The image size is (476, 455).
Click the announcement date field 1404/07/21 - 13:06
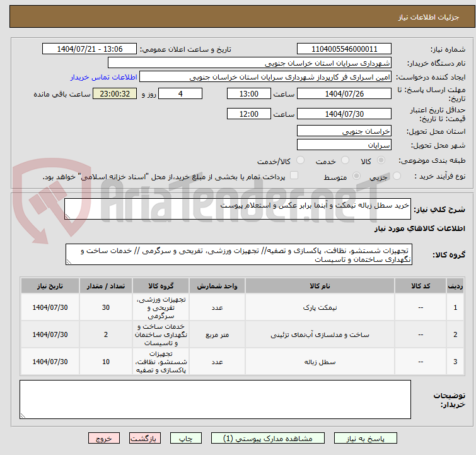click(x=90, y=49)
